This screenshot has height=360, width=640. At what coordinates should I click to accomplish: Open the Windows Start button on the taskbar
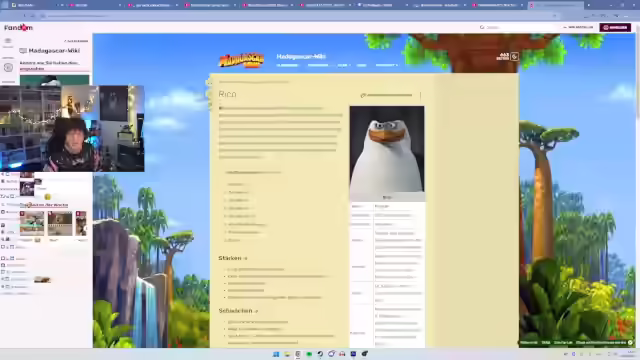(276, 354)
